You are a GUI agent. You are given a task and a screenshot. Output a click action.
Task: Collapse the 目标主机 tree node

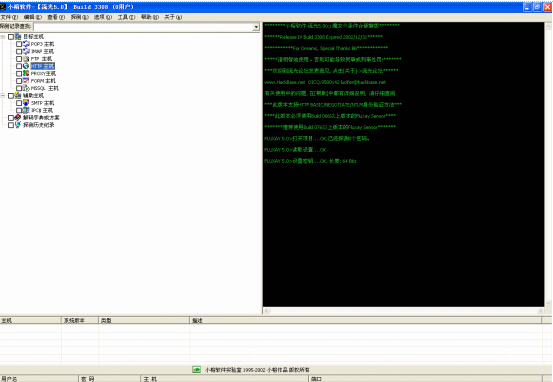(3, 37)
